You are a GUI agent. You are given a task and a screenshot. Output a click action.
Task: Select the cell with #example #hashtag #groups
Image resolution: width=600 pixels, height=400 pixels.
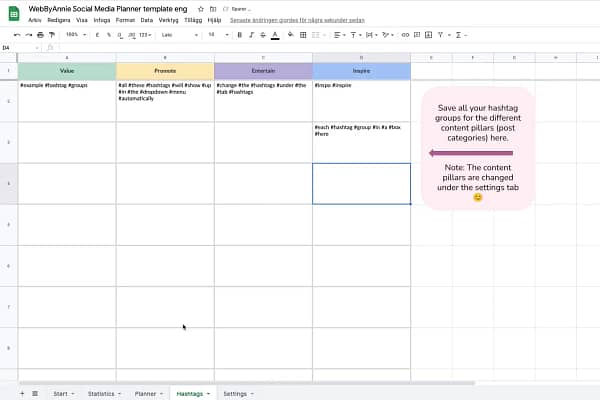point(67,101)
